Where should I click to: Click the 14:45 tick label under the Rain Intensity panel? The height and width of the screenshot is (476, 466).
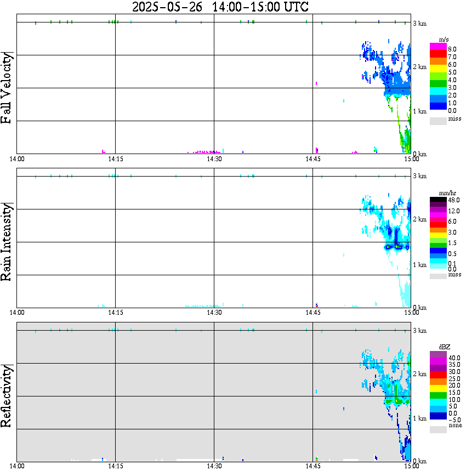click(313, 313)
